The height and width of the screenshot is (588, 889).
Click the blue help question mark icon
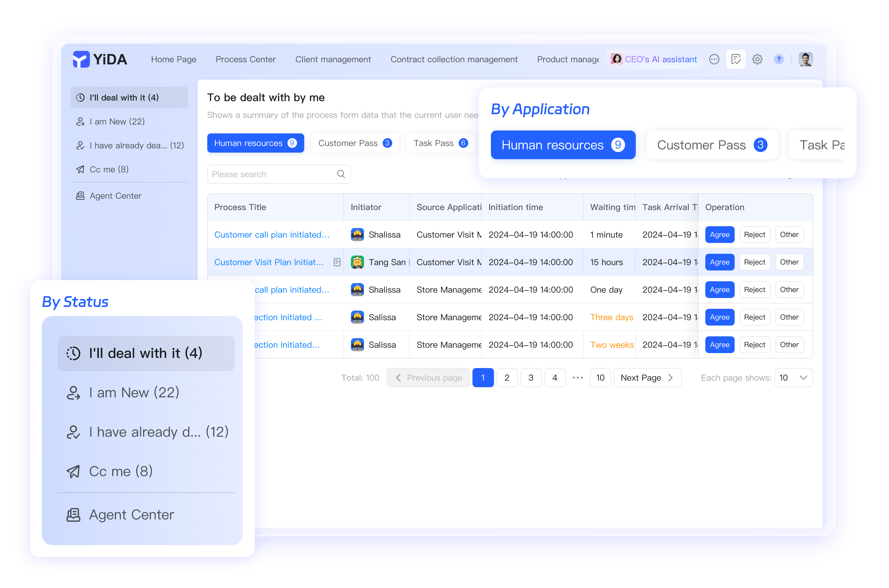click(x=779, y=59)
